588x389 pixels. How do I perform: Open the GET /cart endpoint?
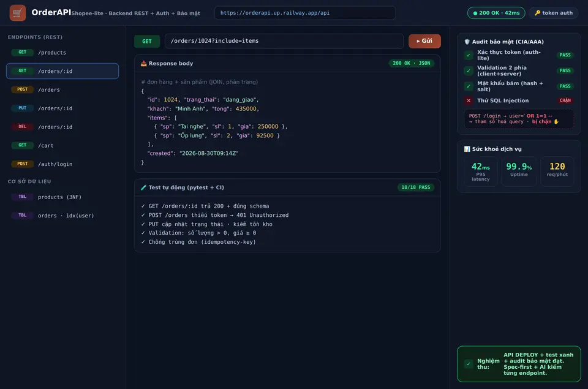[x=62, y=145]
